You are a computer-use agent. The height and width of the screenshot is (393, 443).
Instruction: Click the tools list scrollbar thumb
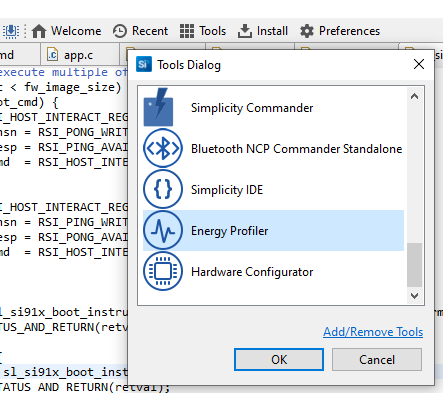tap(414, 265)
